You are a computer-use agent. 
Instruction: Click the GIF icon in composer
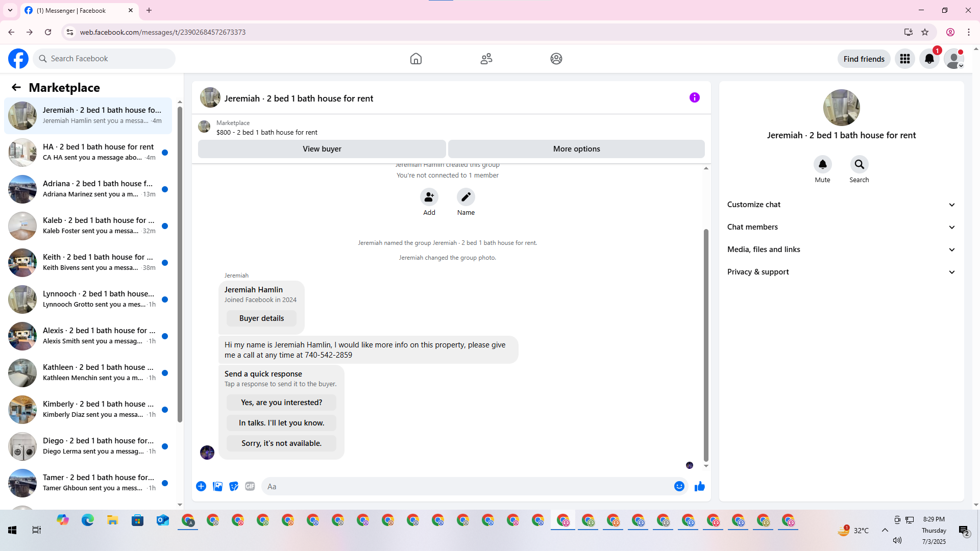(250, 486)
